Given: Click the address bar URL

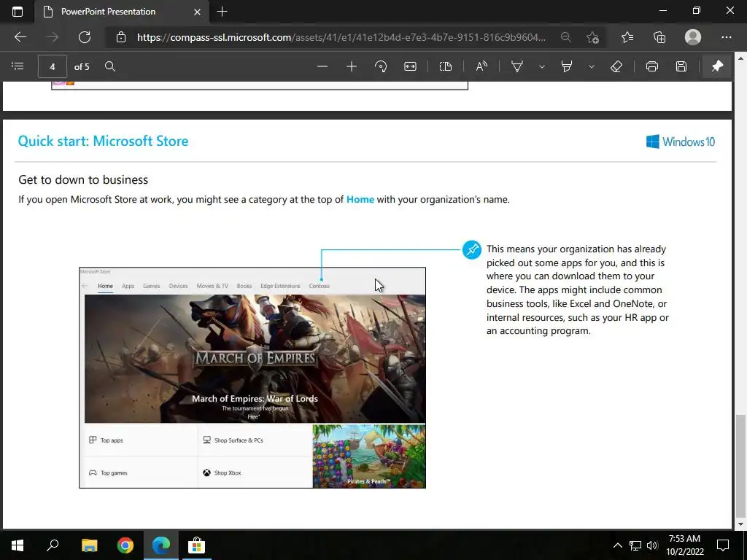Looking at the screenshot, I should (x=341, y=37).
